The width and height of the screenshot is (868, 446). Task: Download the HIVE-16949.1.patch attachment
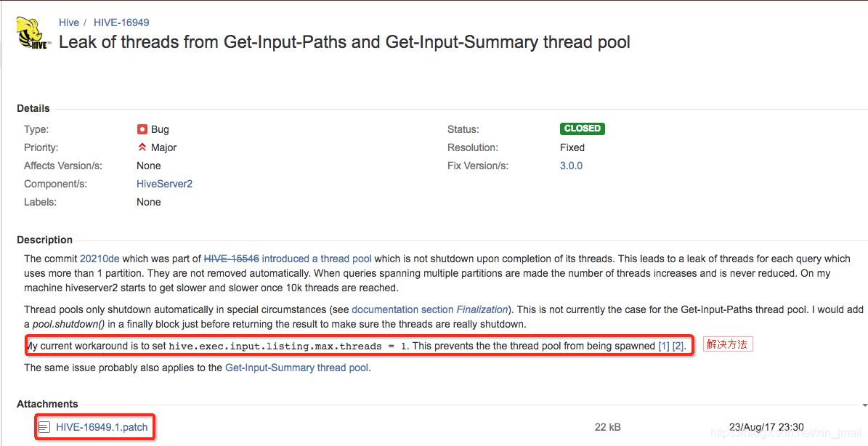point(102,427)
